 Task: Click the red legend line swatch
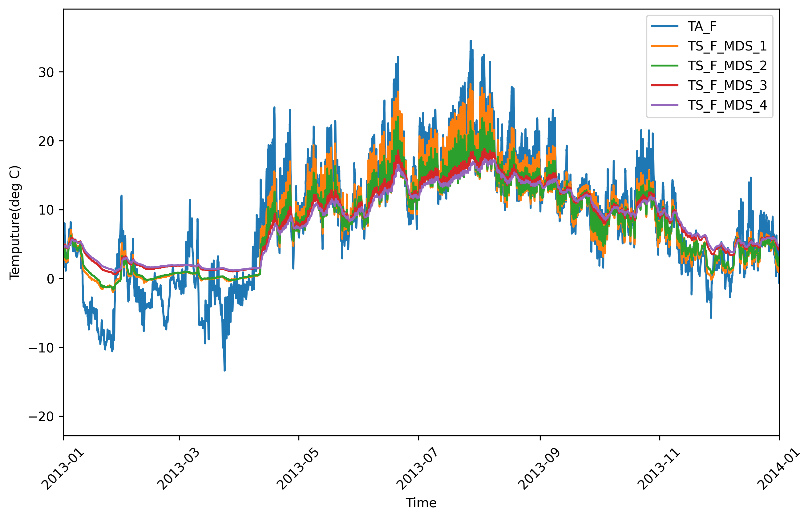tap(664, 85)
